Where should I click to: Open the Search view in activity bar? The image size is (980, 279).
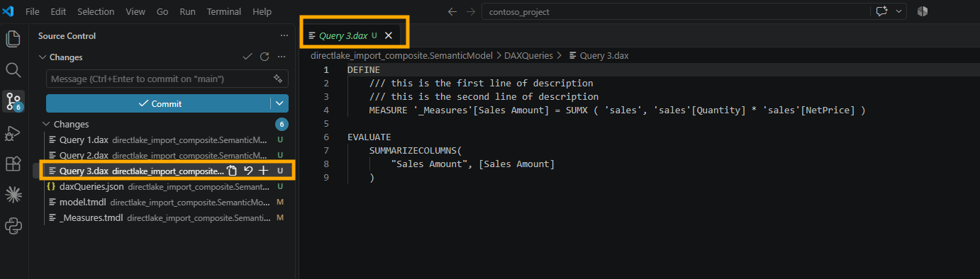13,69
